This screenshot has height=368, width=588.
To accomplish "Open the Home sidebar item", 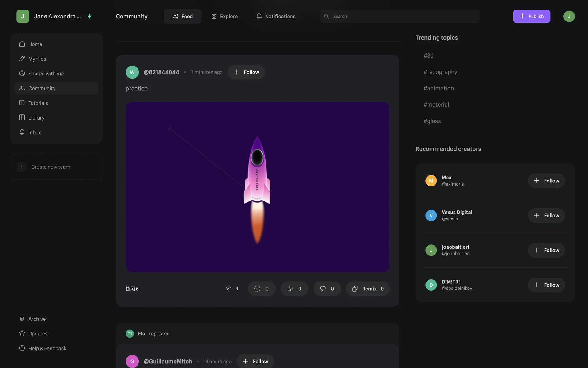I will click(x=35, y=44).
